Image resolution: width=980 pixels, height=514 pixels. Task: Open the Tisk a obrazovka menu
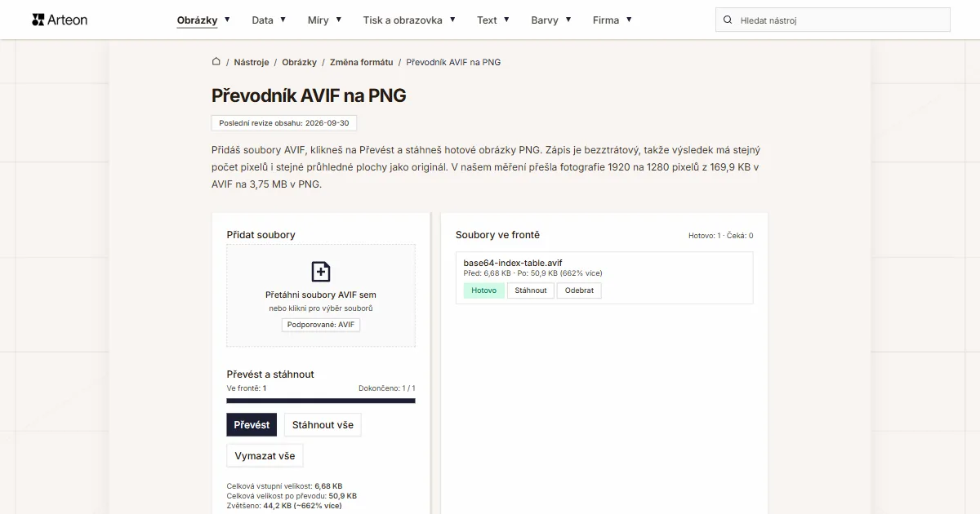tap(403, 20)
